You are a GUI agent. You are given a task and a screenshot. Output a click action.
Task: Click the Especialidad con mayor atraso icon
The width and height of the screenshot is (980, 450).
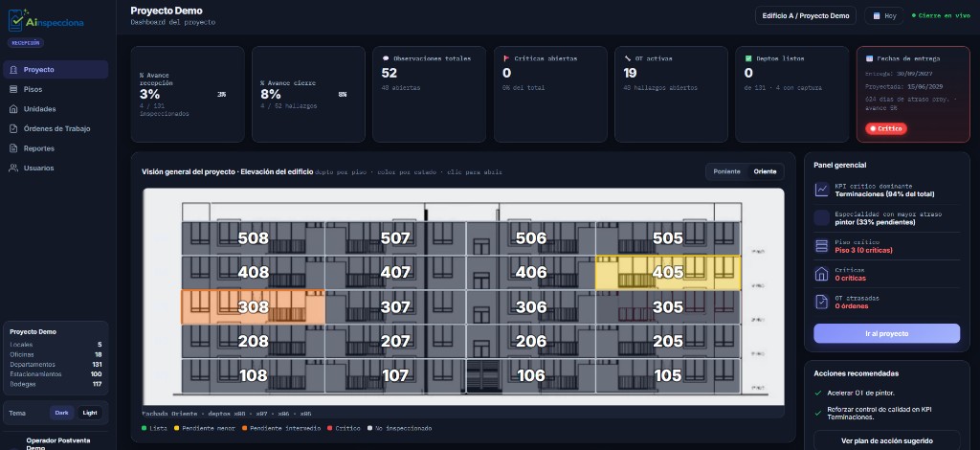point(821,217)
